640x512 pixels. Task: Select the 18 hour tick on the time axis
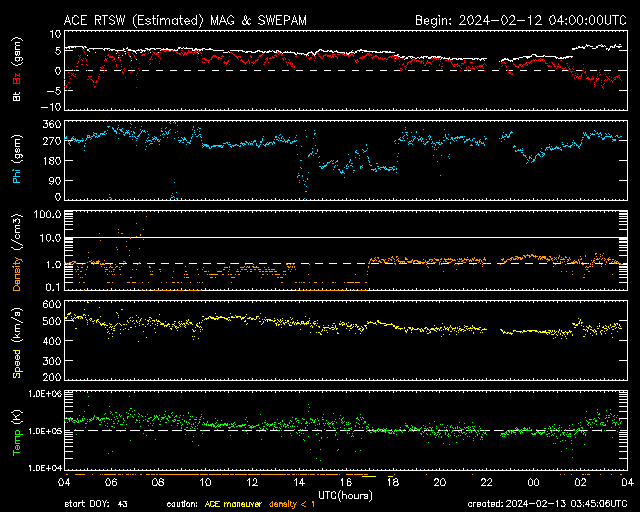[x=393, y=482]
